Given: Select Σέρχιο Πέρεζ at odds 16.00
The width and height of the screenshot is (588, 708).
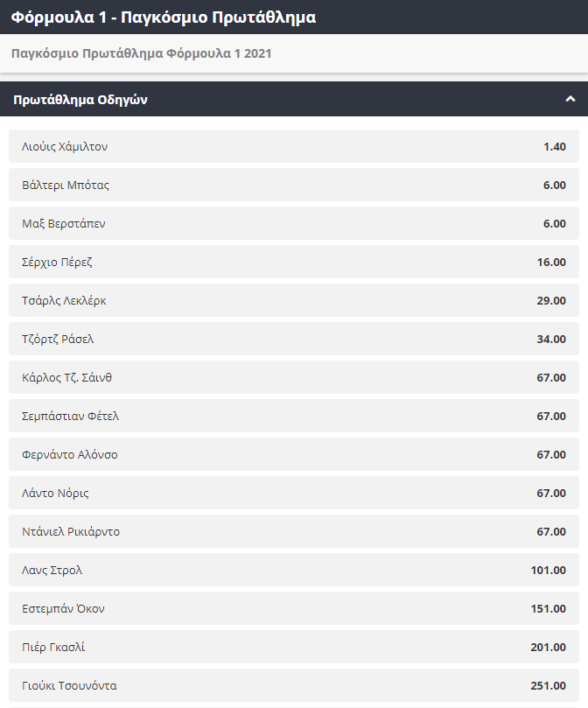Looking at the screenshot, I should [x=293, y=263].
